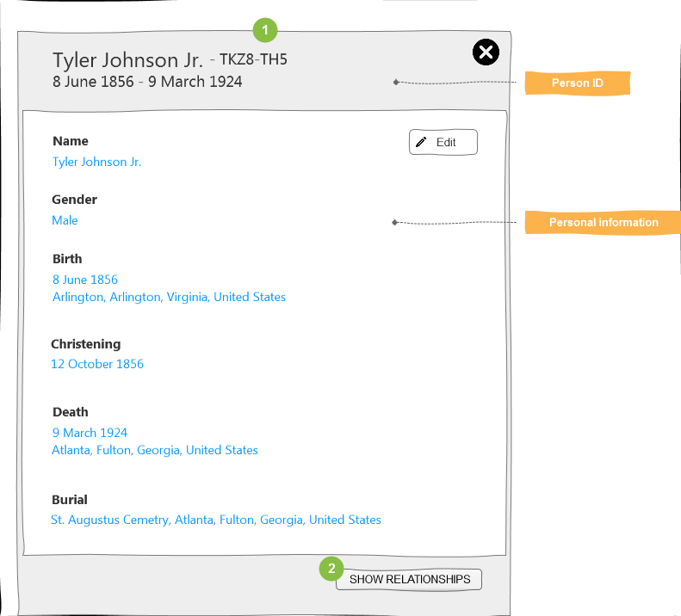Click the death date 9 March 1924
Viewport: 681px width, 616px height.
pos(90,433)
